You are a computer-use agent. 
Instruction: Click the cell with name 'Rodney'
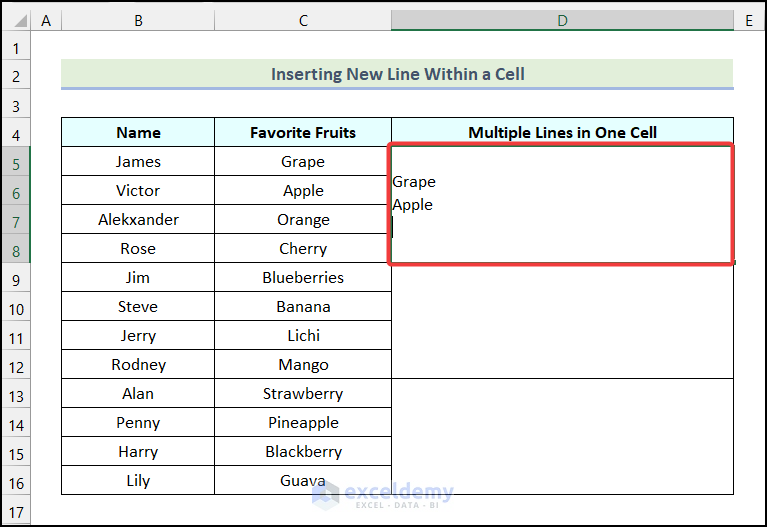[138, 365]
